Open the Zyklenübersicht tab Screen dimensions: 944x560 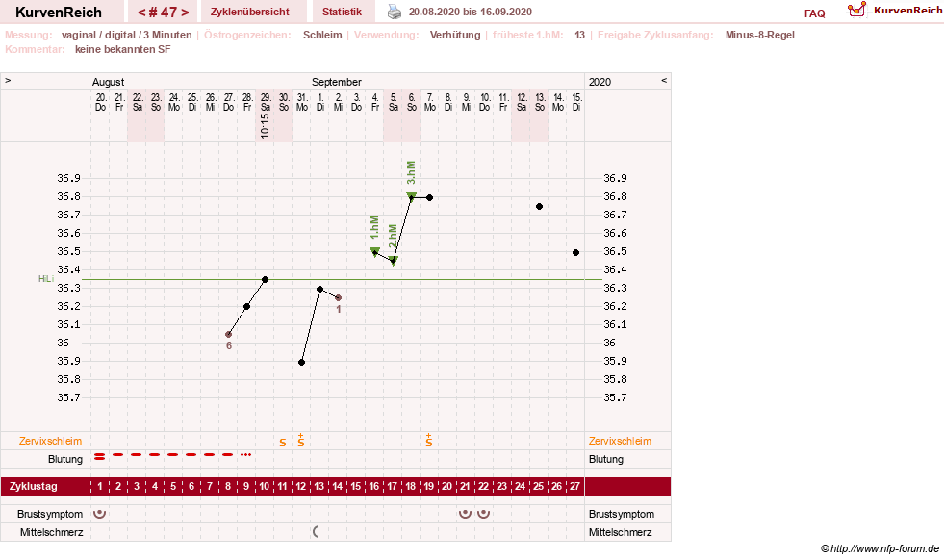(250, 12)
